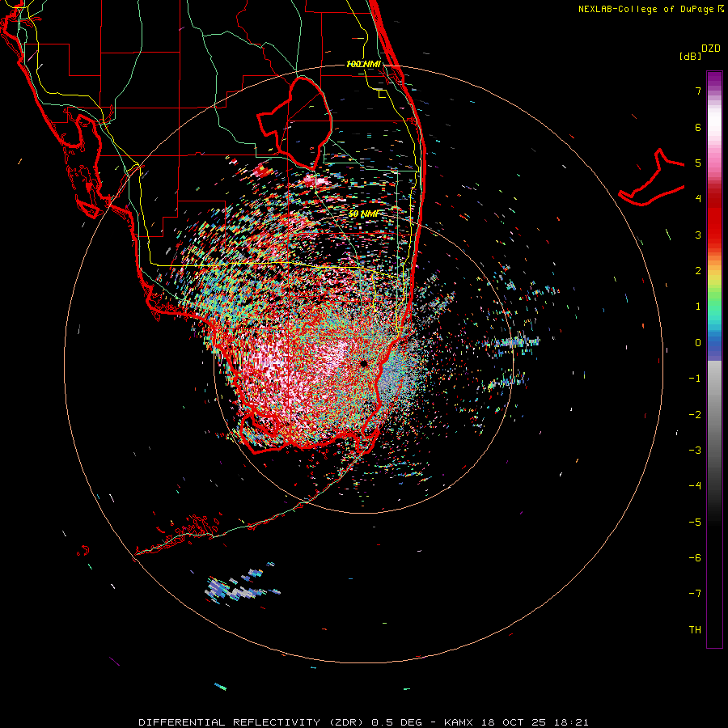
Task: Click the 50 NMI range ring label
Action: (x=363, y=214)
